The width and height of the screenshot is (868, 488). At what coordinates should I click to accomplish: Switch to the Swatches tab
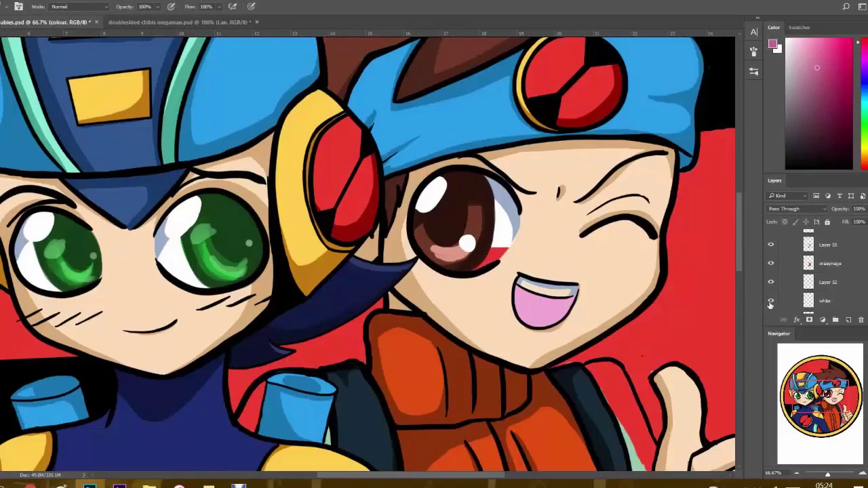pyautogui.click(x=799, y=27)
